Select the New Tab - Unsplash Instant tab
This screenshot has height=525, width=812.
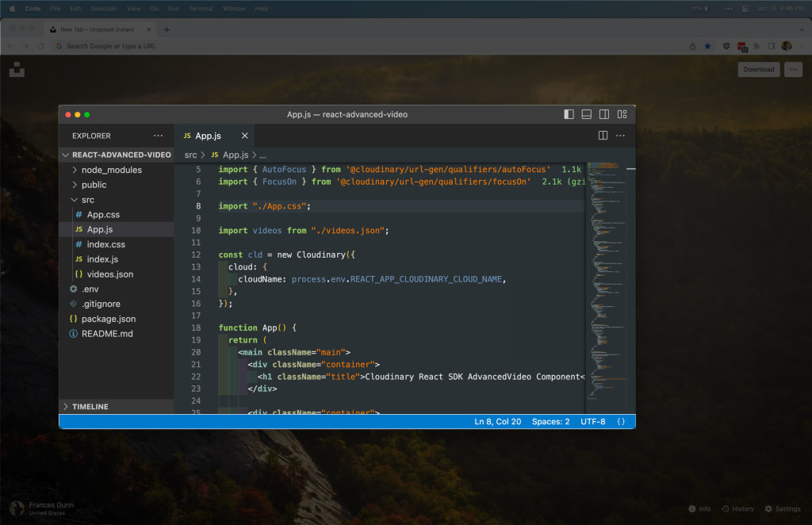[x=100, y=29]
